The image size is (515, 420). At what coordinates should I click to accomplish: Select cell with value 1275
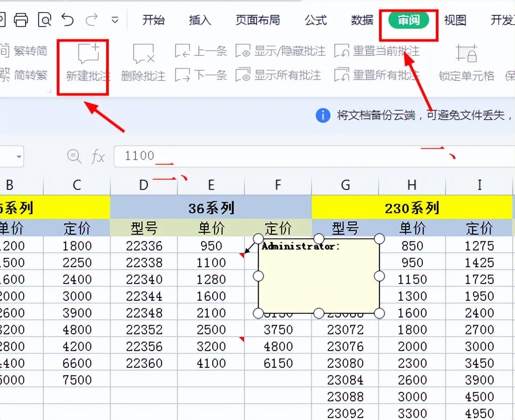click(x=479, y=246)
